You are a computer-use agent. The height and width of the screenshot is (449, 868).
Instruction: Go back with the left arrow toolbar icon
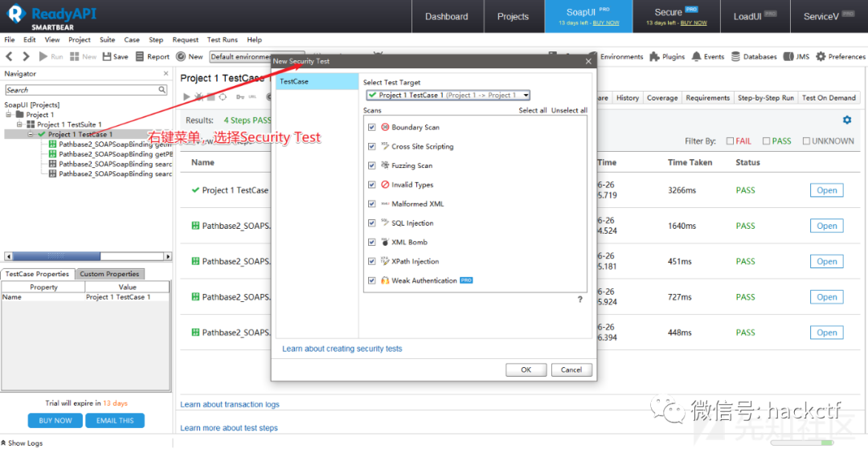(10, 56)
